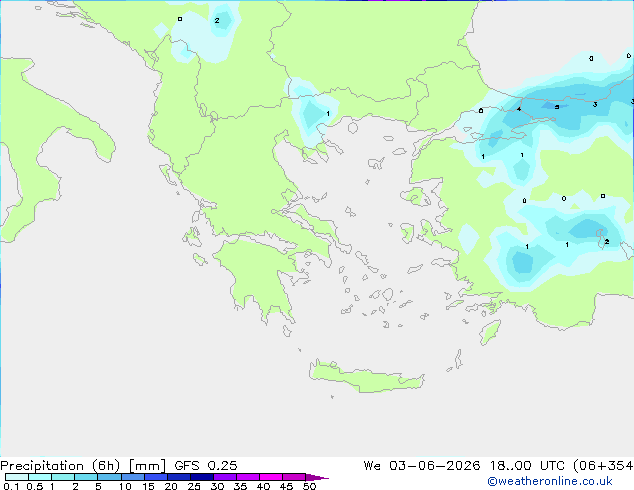Screen dimensions: 634x490
Task: Click the '0.5' legend scale label
Action: pyautogui.click(x=35, y=486)
